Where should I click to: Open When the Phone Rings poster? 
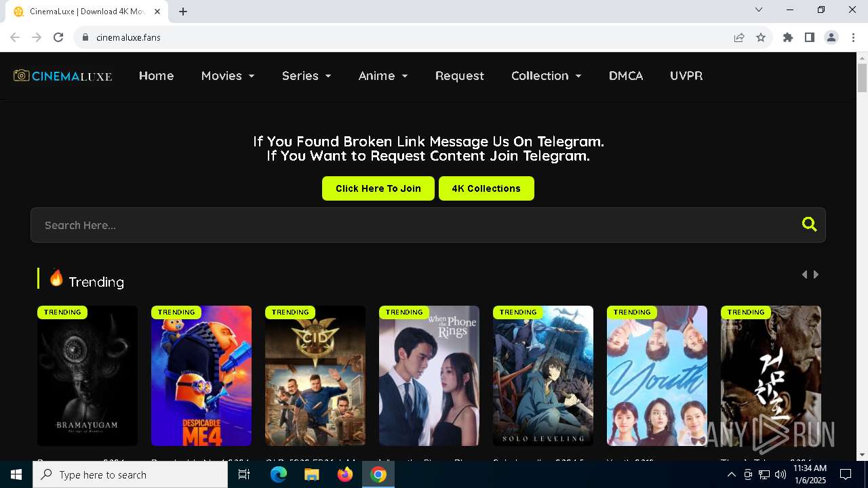(429, 375)
